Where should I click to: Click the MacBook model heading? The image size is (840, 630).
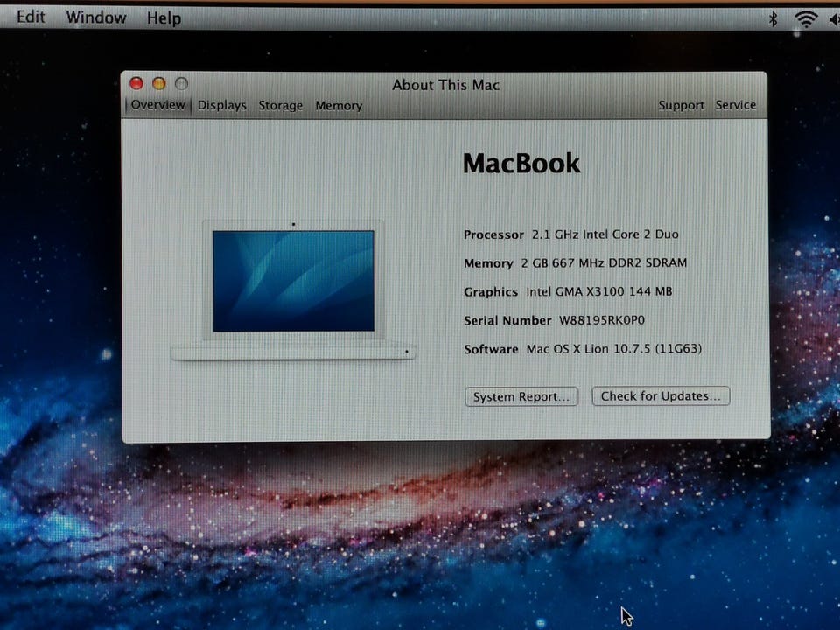pos(521,164)
